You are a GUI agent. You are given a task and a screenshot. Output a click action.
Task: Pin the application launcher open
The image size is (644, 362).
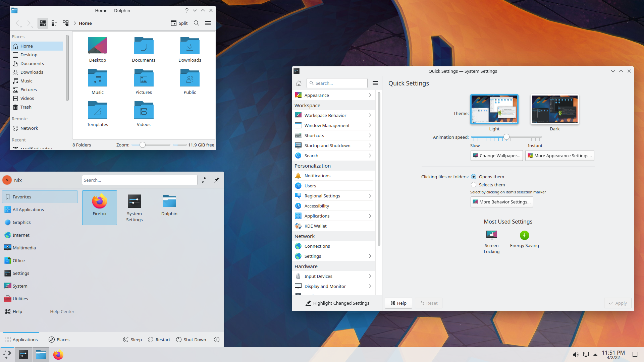[217, 180]
